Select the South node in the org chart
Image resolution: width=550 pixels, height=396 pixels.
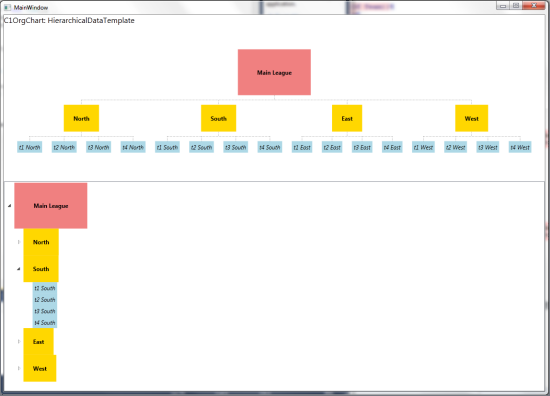pyautogui.click(x=219, y=118)
